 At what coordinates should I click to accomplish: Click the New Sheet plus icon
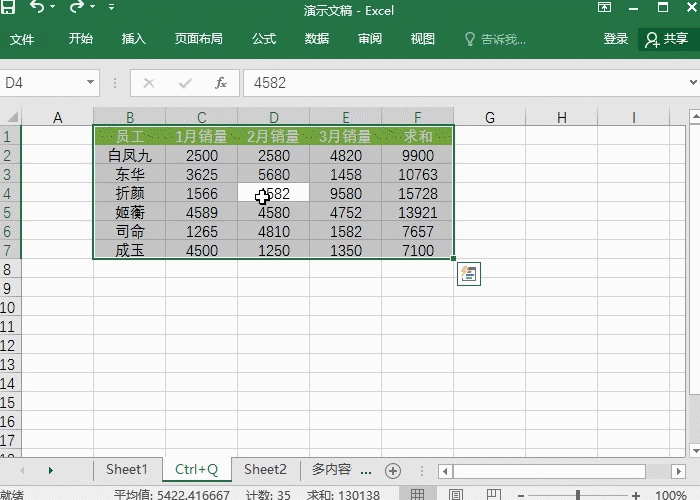393,471
